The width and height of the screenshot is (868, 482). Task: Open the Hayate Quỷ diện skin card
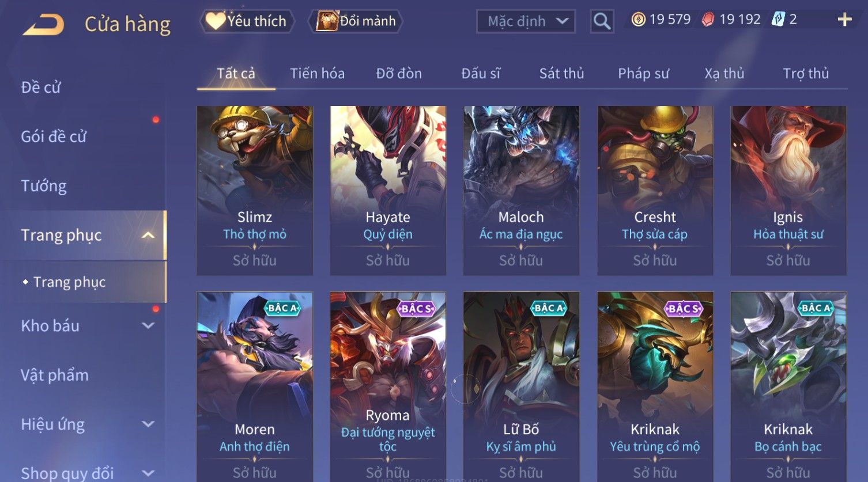click(x=388, y=190)
